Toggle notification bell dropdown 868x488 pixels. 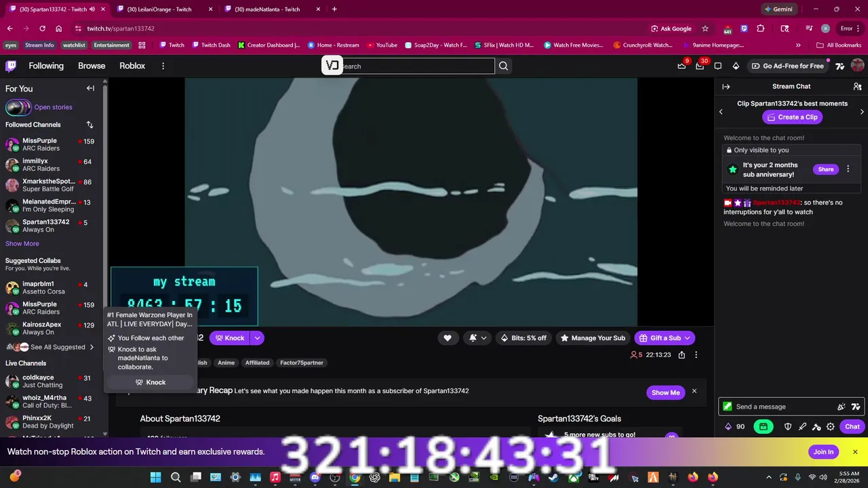477,338
